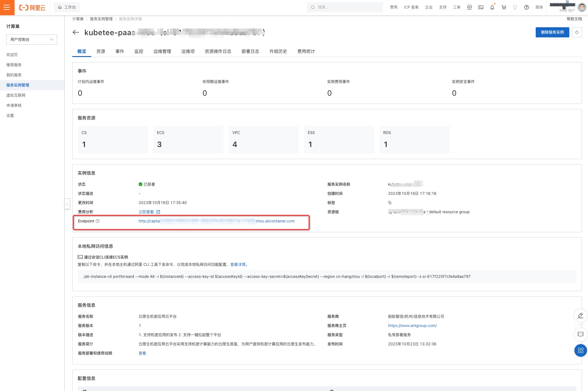Screen dimensions: 588x391
Task: Select the 概览 tab
Action: [x=82, y=51]
